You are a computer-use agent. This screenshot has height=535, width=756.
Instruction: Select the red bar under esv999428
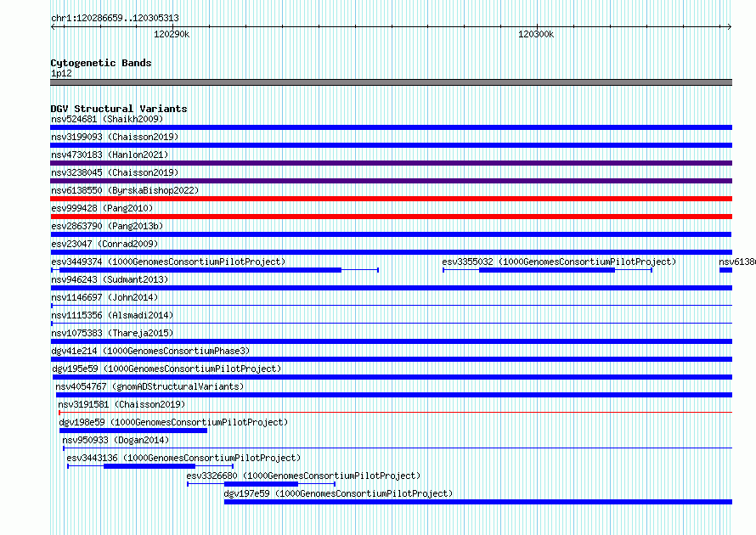(391, 217)
